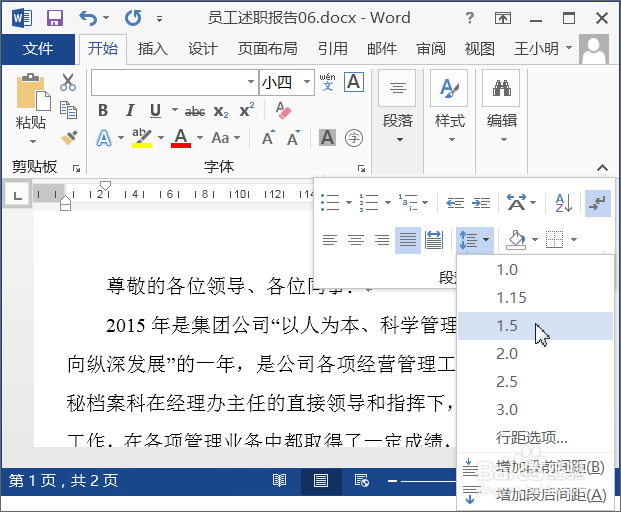
Task: Open ribbon display options icon
Action: pyautogui.click(x=503, y=18)
